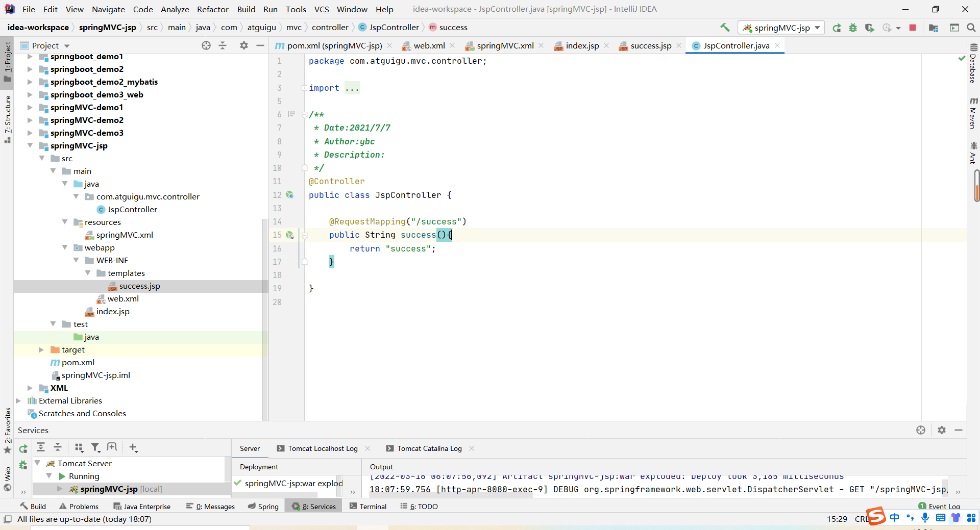Screen dimensions: 980x530
Task: Open Search Everywhere magnifier icon
Action: (971, 28)
